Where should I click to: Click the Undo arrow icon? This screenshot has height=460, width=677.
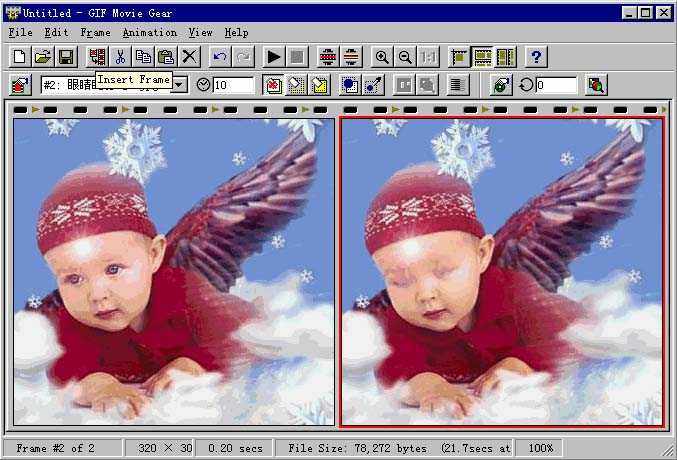pyautogui.click(x=220, y=57)
